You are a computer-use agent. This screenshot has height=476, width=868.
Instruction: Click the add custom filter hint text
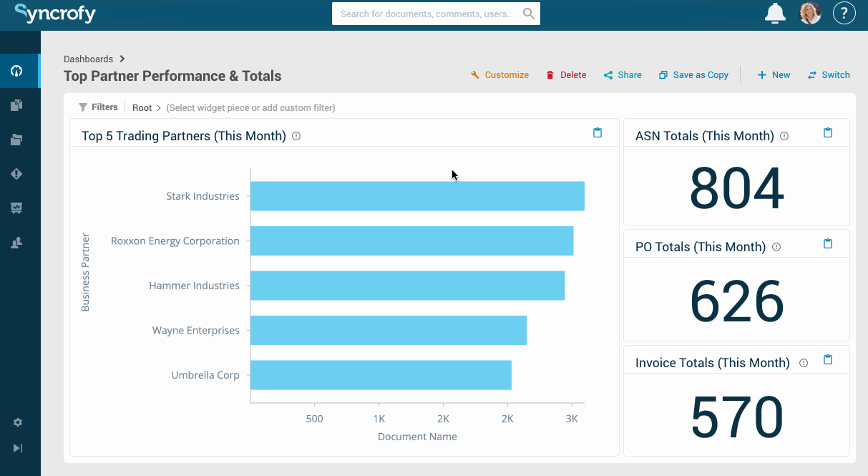(x=250, y=108)
